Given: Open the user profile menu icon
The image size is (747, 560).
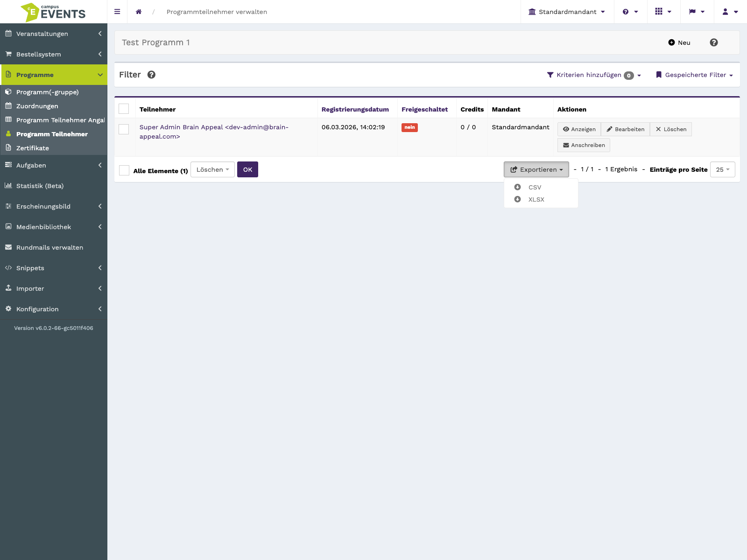Looking at the screenshot, I should click(730, 12).
